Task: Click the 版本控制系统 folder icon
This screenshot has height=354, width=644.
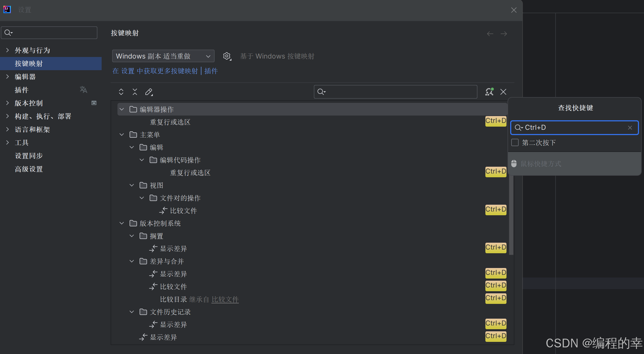Action: coord(133,223)
